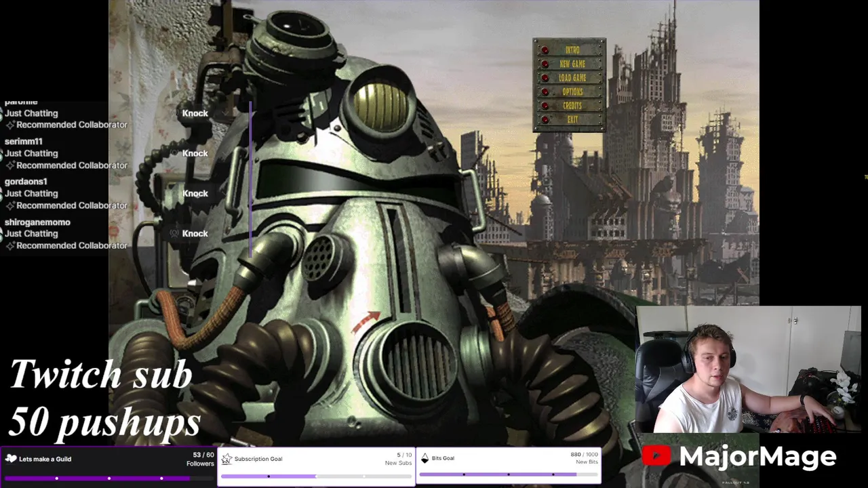Screen dimensions: 868x488
Task: Knock on serimm11's stream
Action: point(195,153)
